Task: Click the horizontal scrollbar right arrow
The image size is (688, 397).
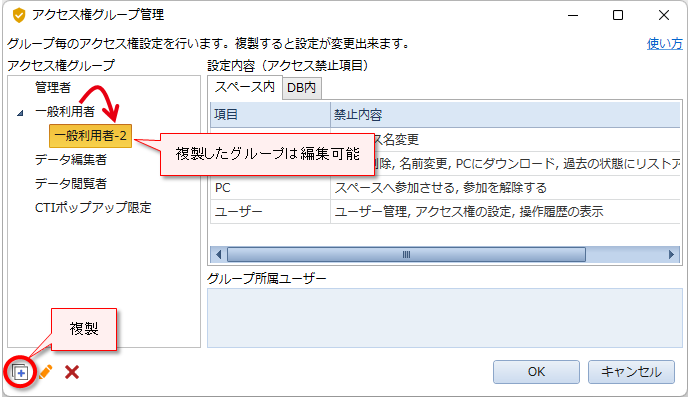Action: pyautogui.click(x=671, y=254)
